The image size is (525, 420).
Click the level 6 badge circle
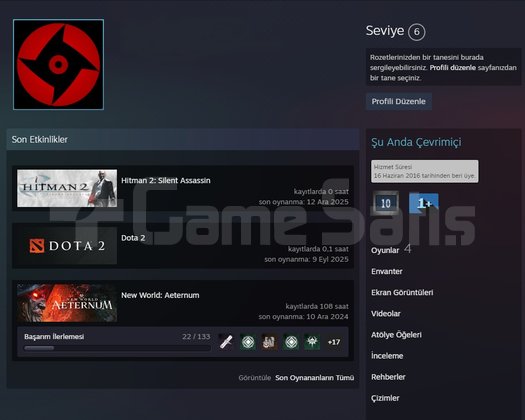(x=417, y=32)
